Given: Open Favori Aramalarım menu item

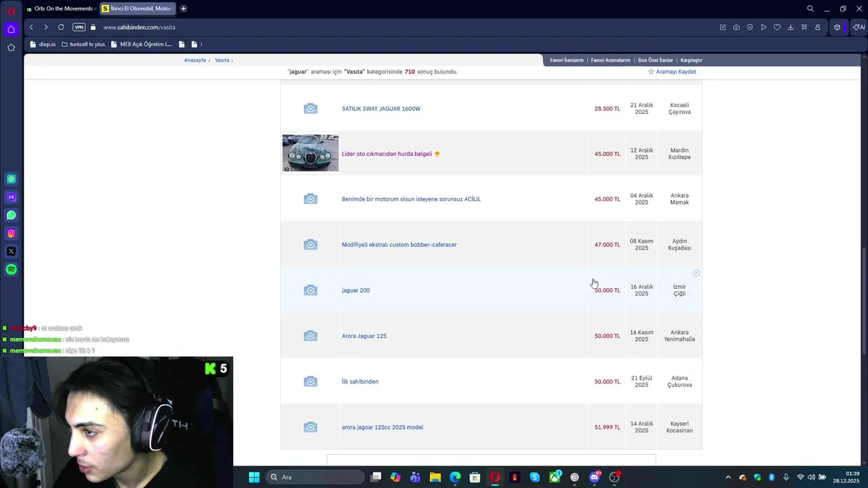Looking at the screenshot, I should point(610,60).
